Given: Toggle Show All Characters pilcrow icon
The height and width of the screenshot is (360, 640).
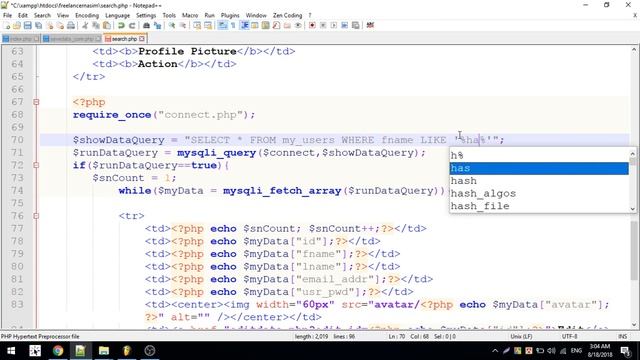Looking at the screenshot, I should click(x=233, y=26).
